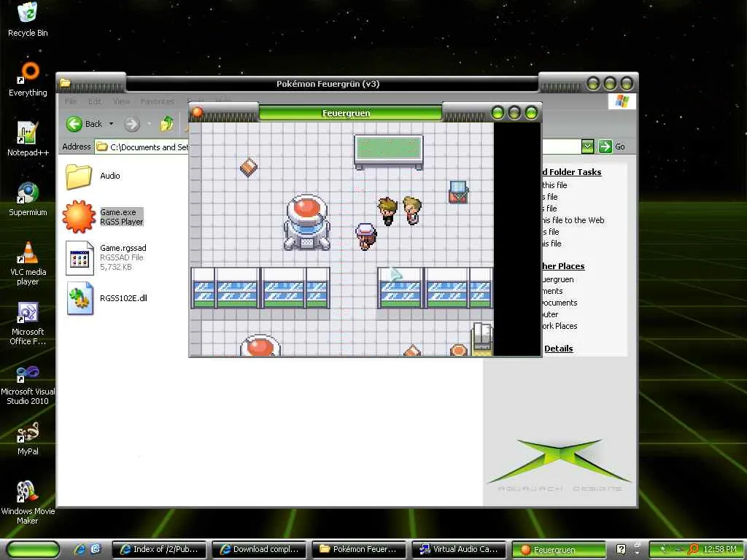
Task: Expand the Details panel header
Action: click(x=558, y=349)
